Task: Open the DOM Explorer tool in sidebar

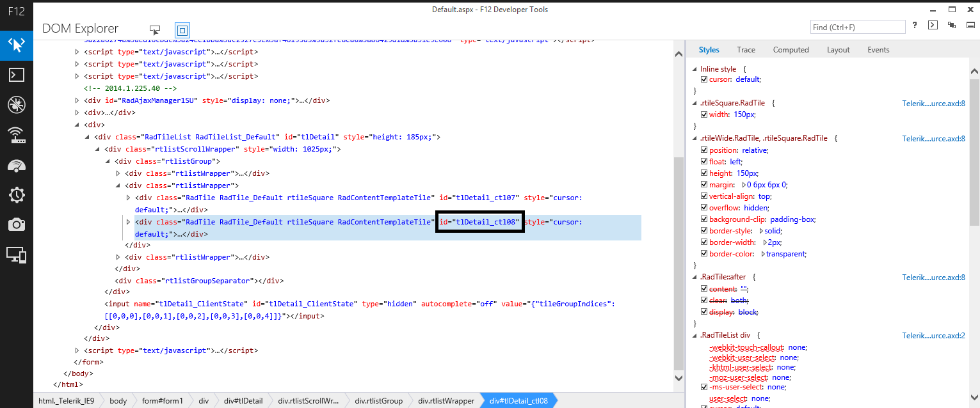Action: 17,45
